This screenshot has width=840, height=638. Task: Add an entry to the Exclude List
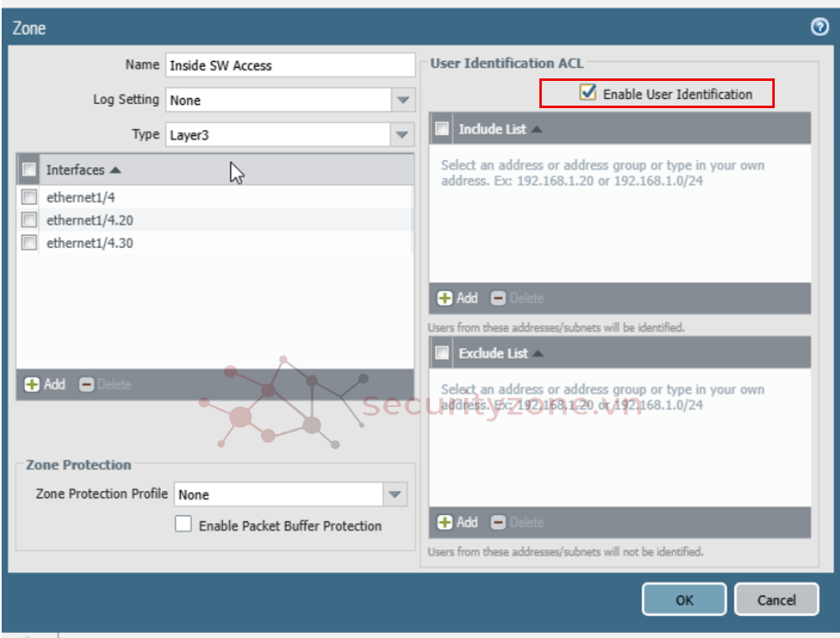458,522
